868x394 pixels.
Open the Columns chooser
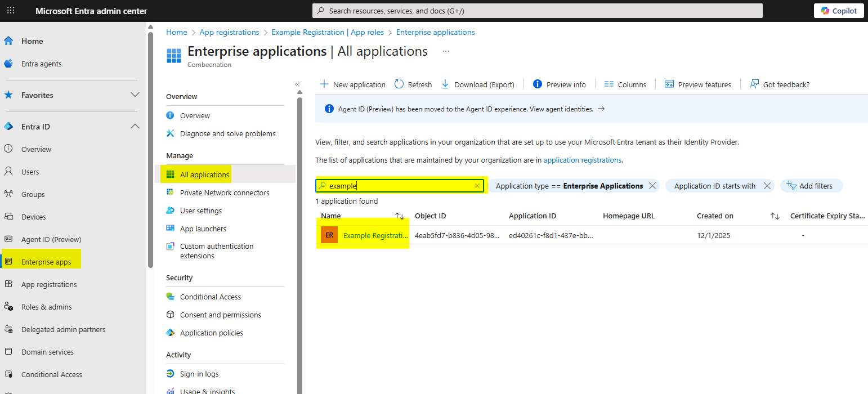[x=625, y=84]
